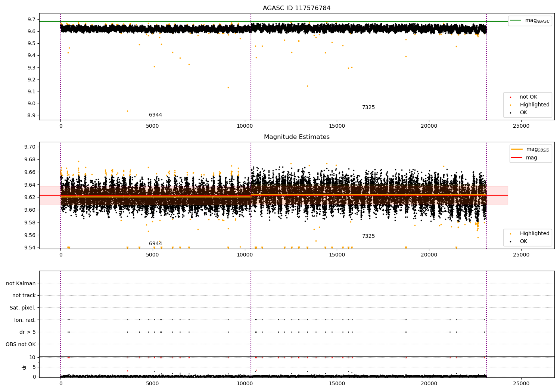Select "6944" in the Magnitude Estimates plot
Screen dimensions: 560x392
click(155, 244)
